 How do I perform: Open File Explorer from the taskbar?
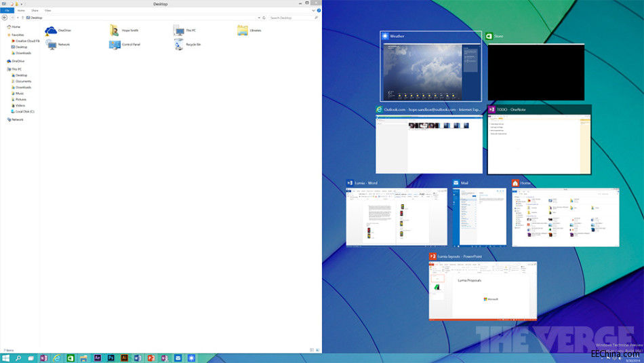(x=83, y=358)
